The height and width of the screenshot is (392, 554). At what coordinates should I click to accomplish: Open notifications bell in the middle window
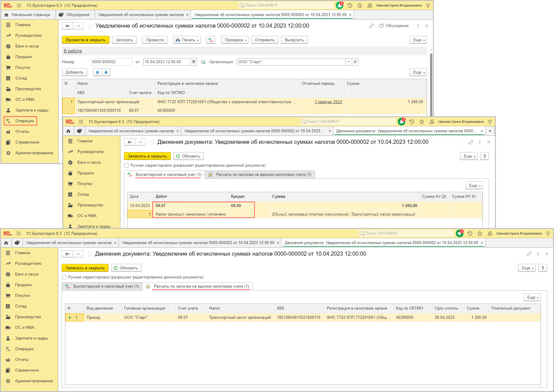tap(401, 122)
